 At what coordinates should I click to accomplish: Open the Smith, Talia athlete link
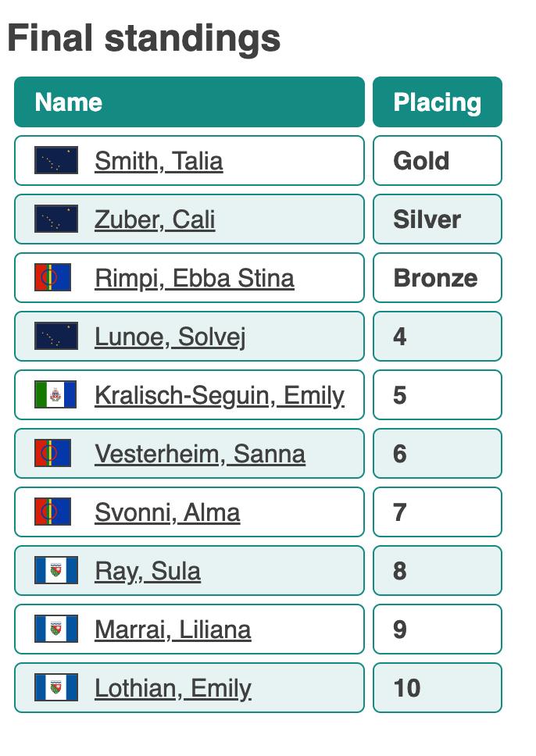159,161
